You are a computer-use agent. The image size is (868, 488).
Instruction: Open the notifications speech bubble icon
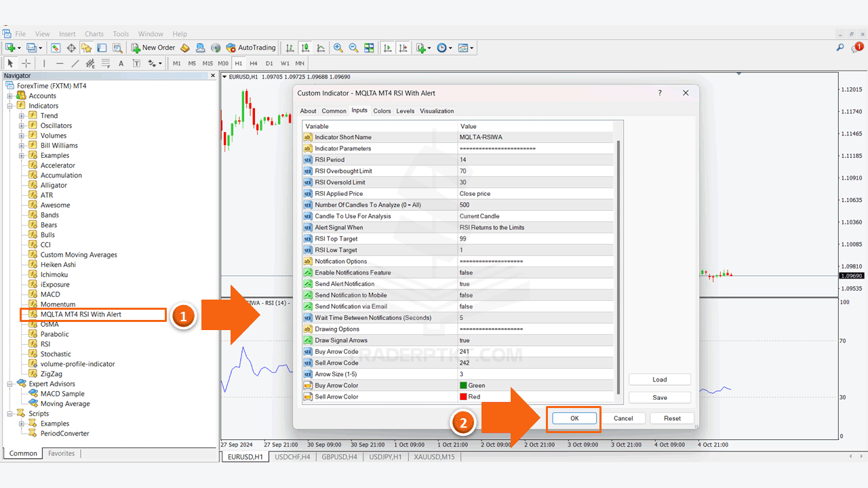click(859, 47)
